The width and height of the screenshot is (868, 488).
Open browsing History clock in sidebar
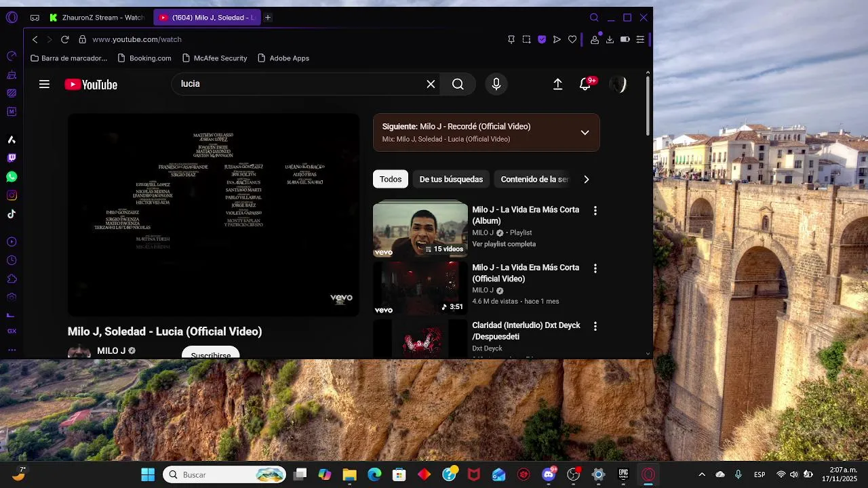coord(12,260)
